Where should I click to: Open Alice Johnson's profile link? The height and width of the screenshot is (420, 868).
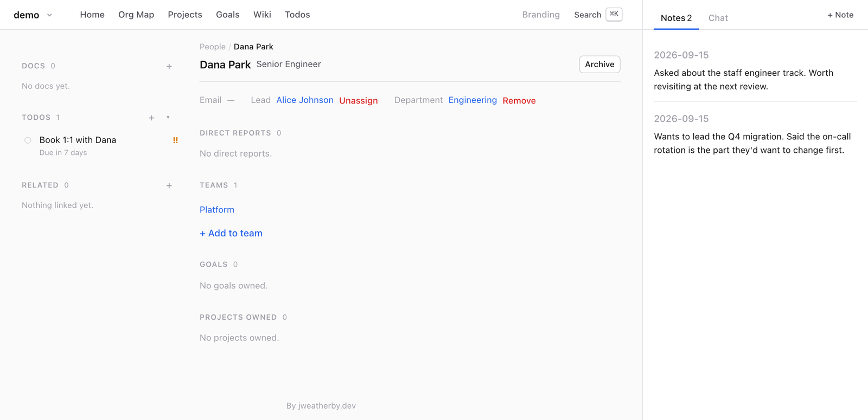point(305,100)
